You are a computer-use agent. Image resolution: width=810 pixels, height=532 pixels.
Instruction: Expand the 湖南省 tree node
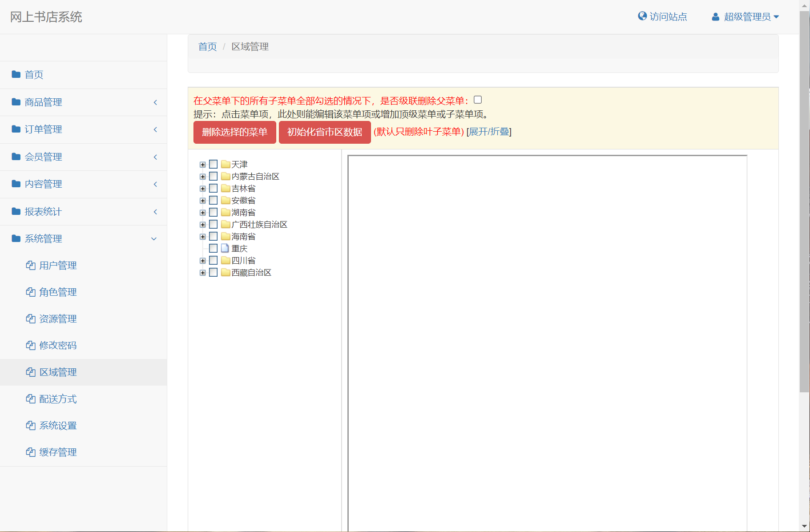(203, 213)
